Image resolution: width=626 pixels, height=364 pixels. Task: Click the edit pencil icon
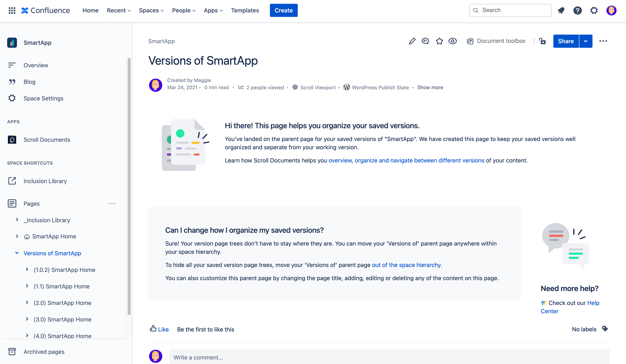[x=412, y=41]
